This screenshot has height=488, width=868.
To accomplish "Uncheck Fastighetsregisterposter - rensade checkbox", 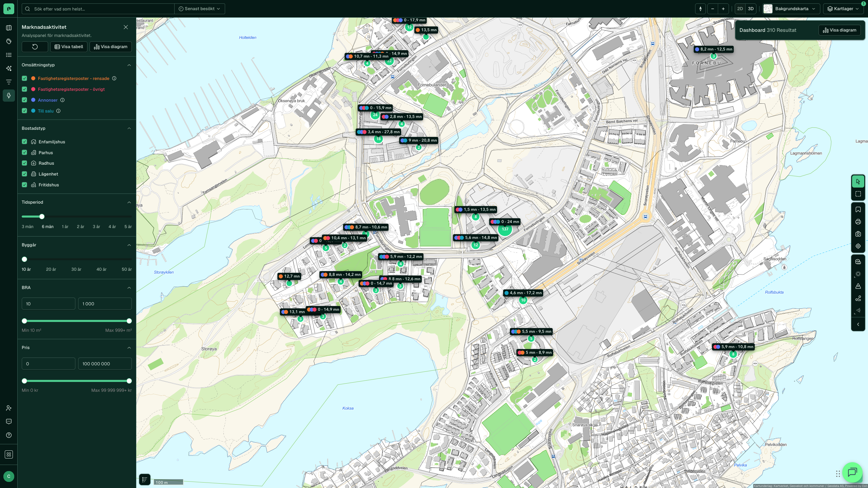I will pyautogui.click(x=24, y=78).
